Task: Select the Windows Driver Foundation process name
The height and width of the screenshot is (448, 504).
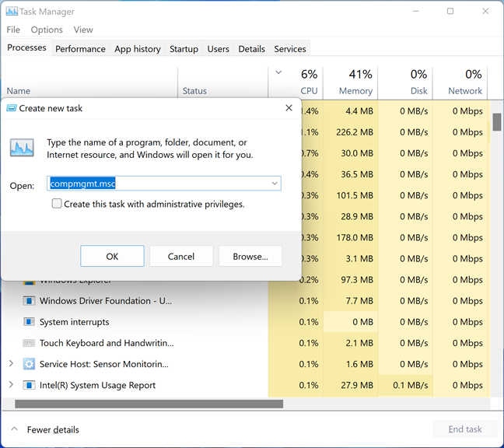Action: (106, 301)
